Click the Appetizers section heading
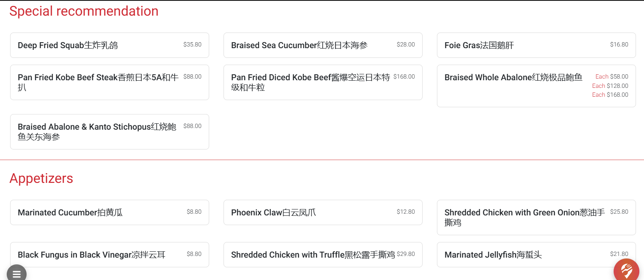644x280 pixels. [x=41, y=179]
